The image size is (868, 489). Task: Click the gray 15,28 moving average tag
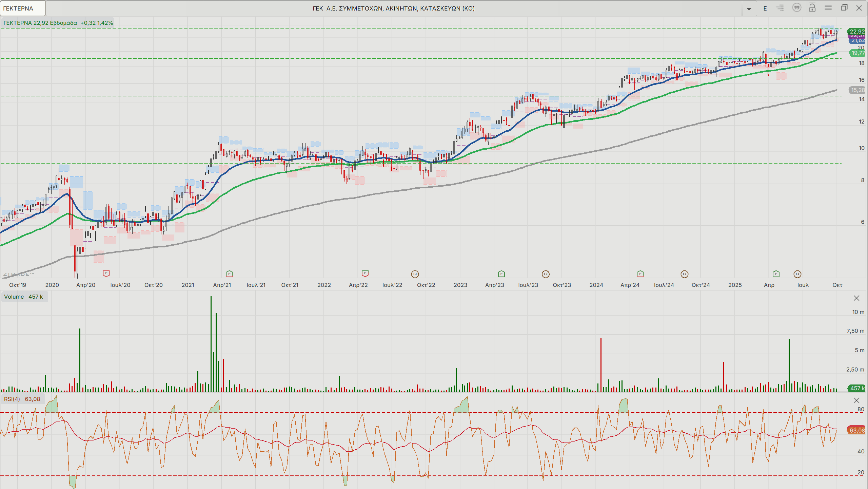[x=857, y=90]
